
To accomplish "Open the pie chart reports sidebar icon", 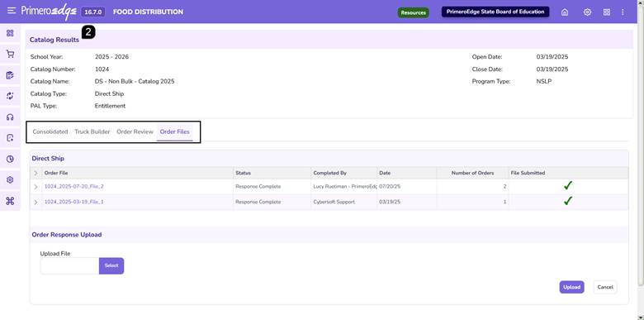I will [x=10, y=160].
